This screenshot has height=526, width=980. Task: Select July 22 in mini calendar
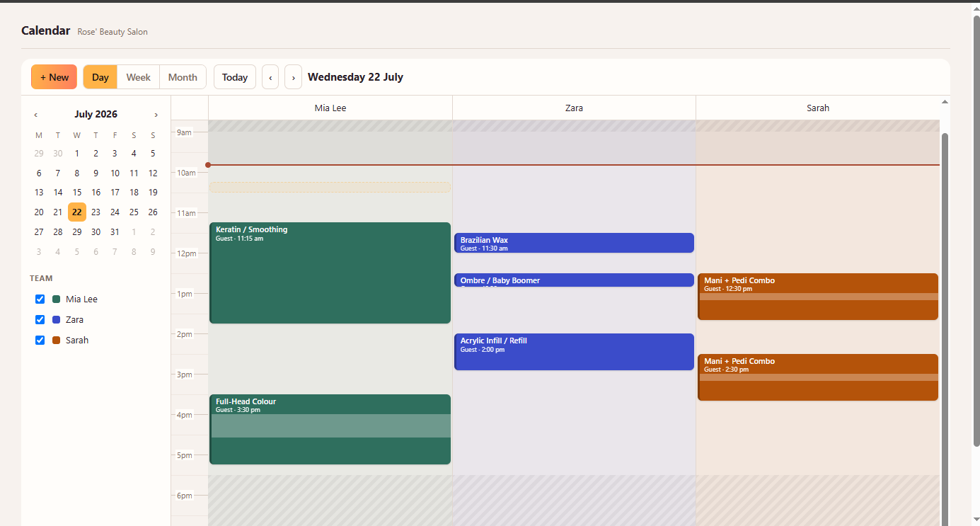tap(77, 212)
